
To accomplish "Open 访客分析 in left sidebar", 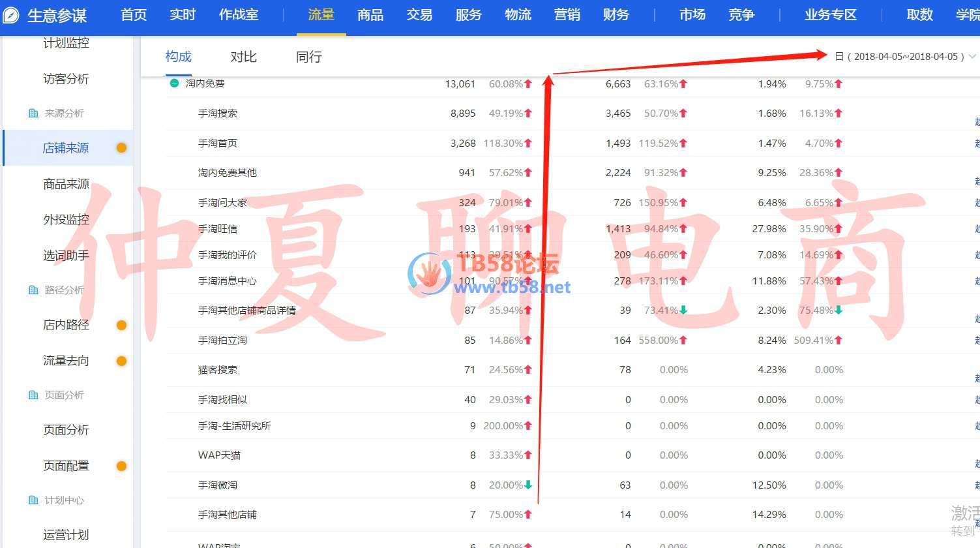I will pos(66,79).
